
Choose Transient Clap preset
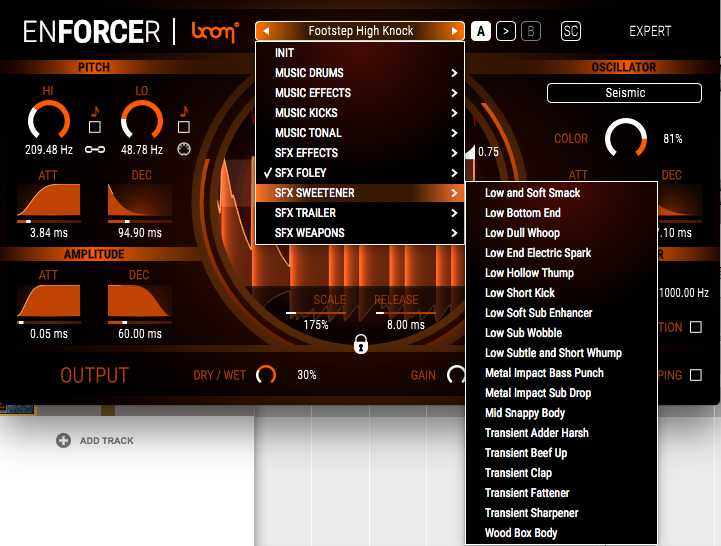click(561, 473)
